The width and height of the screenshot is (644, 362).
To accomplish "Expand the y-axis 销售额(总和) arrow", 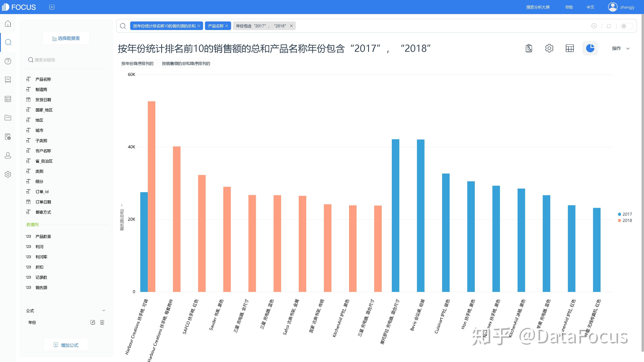I will coord(122,205).
